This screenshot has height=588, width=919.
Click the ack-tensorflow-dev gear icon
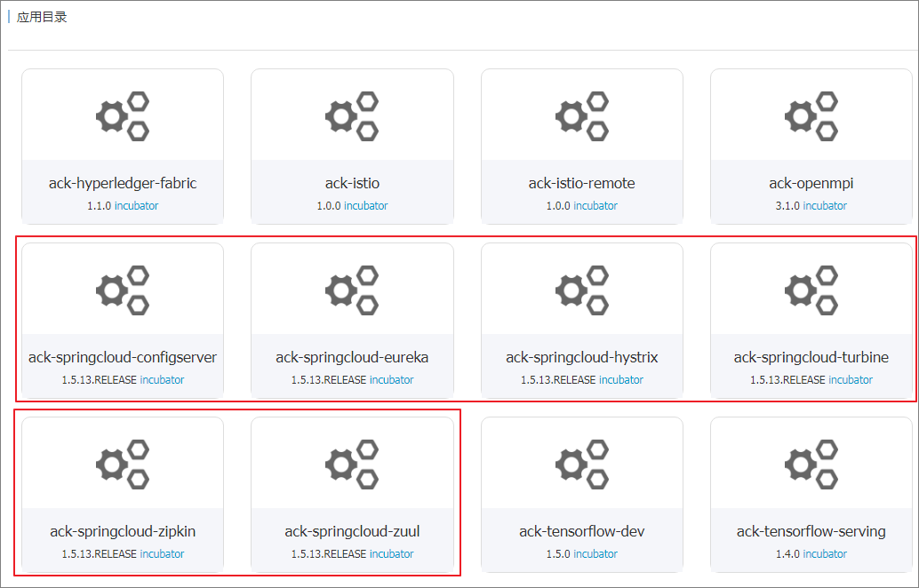tap(582, 465)
